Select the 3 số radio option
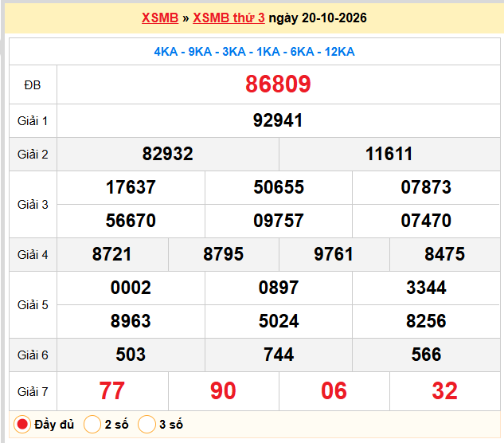Screen dimensions: 504x443 coord(147,425)
